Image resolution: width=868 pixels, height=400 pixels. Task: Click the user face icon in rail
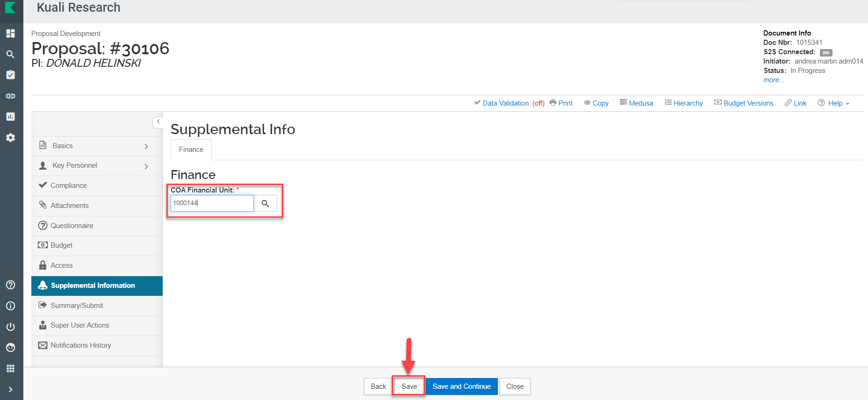pyautogui.click(x=10, y=348)
